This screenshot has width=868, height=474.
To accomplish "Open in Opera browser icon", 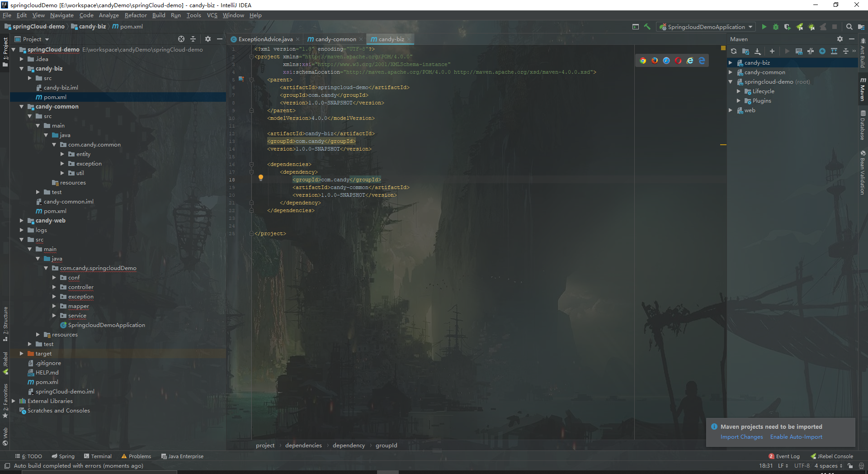I will click(x=678, y=61).
